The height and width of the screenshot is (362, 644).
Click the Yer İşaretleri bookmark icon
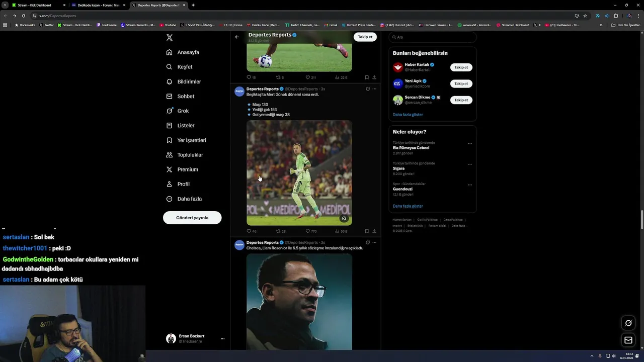[170, 140]
